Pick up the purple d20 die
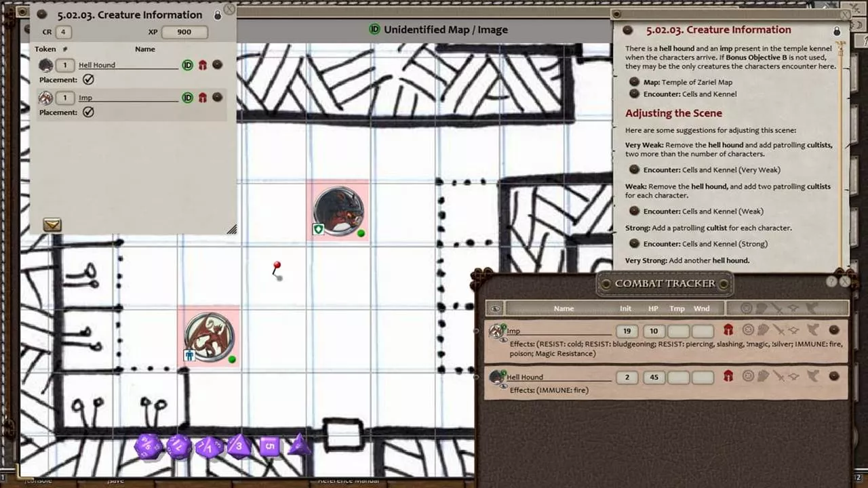This screenshot has width=868, height=488. tap(149, 446)
